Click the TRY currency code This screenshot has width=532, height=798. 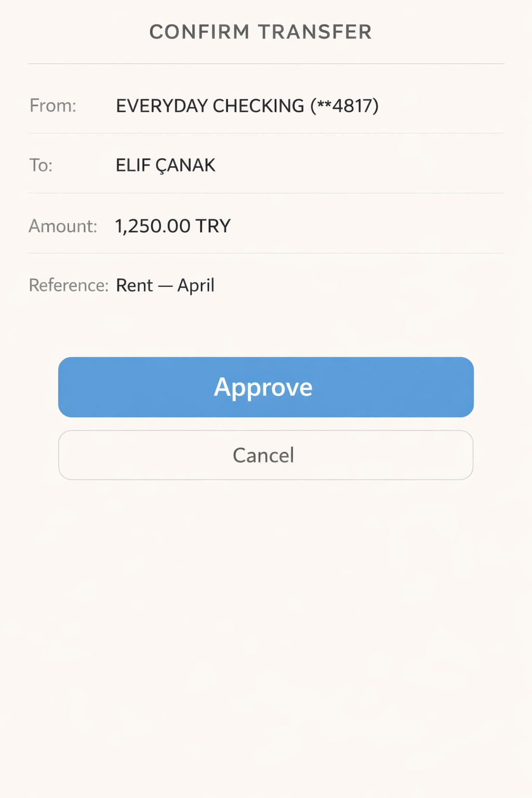click(213, 226)
